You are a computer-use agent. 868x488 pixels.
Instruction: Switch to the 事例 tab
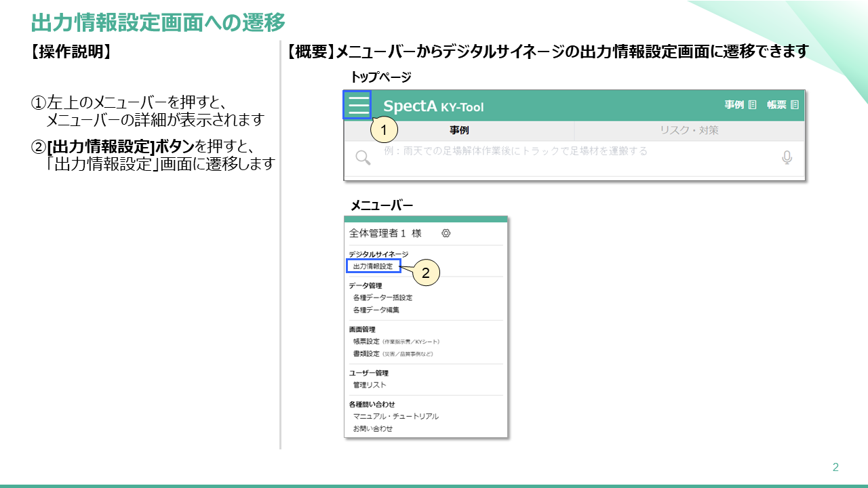click(459, 130)
